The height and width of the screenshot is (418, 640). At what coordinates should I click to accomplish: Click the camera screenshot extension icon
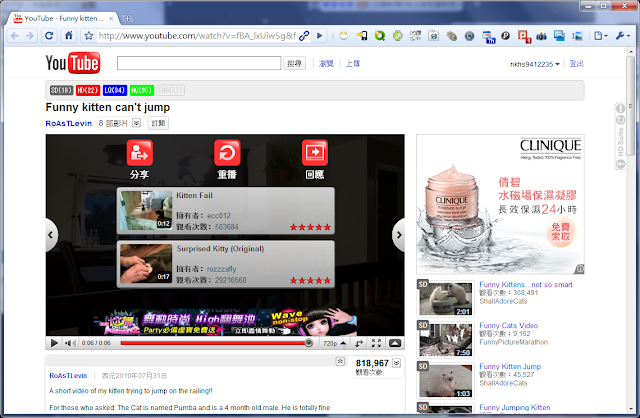[541, 36]
